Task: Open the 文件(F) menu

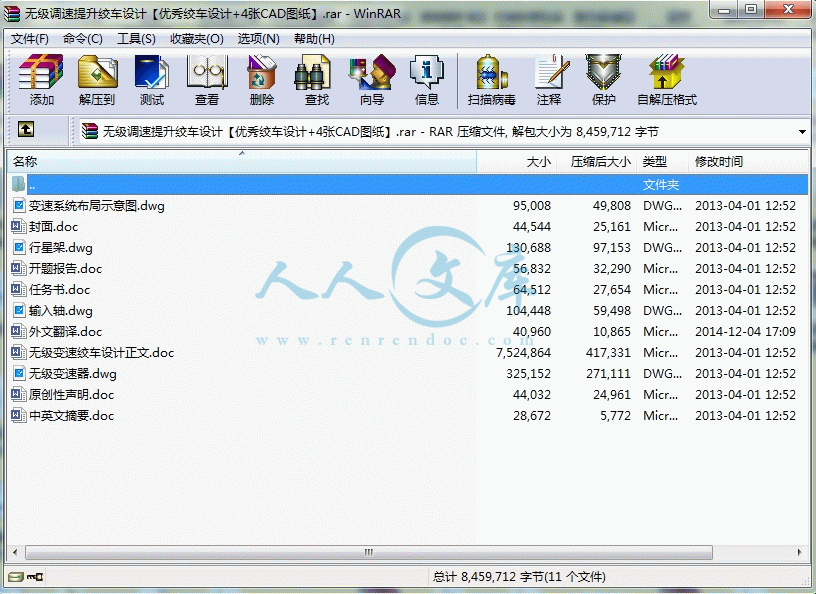Action: click(30, 39)
